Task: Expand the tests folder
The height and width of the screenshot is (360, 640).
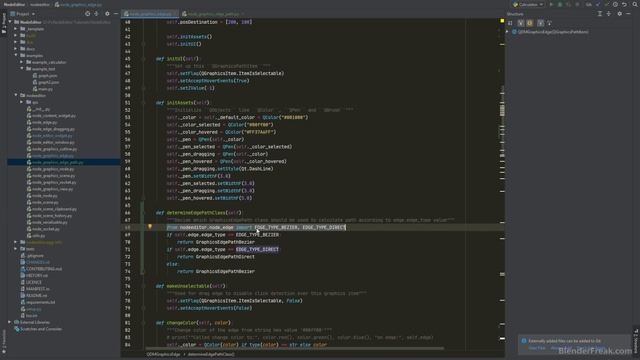Action: pos(16,249)
